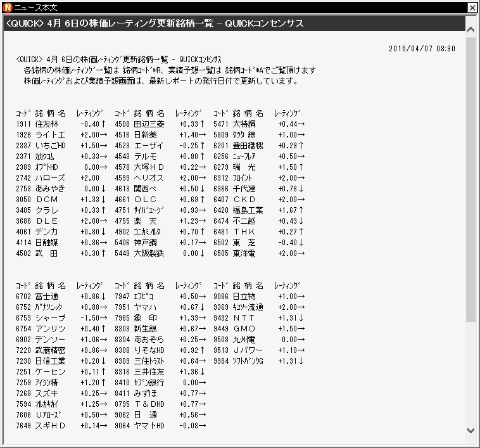480x448 pixels.
Task: Select row 2753 あみやき
Action: tap(61, 189)
